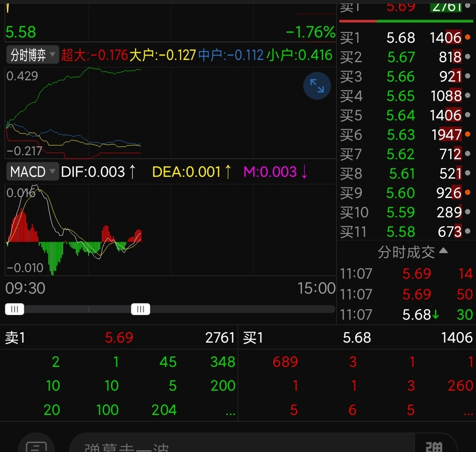The height and width of the screenshot is (452, 476).
Task: Tap the 中户:-0.112 indicator value
Action: [x=231, y=55]
